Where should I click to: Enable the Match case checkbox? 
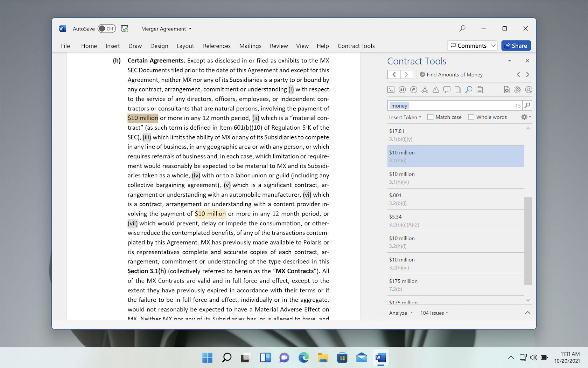pos(430,117)
